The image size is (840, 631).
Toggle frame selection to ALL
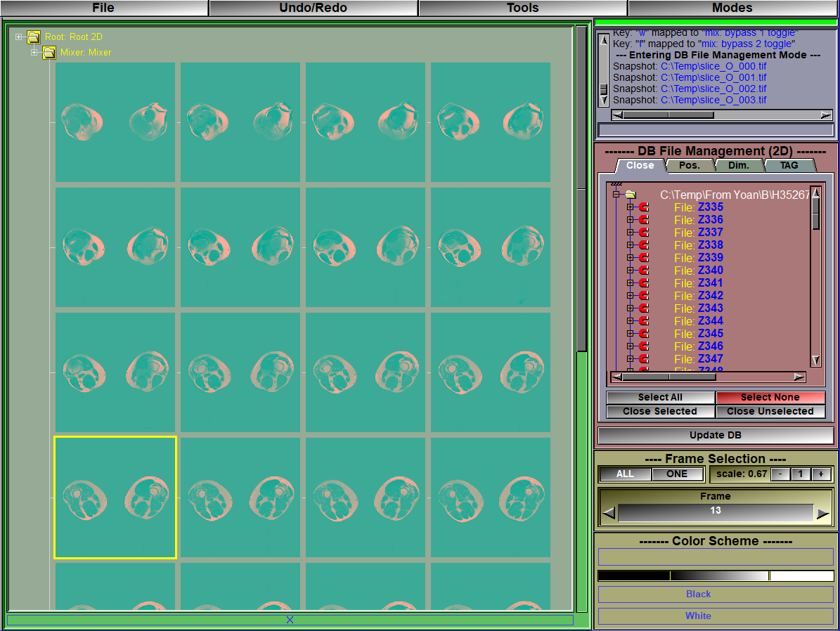tap(625, 474)
